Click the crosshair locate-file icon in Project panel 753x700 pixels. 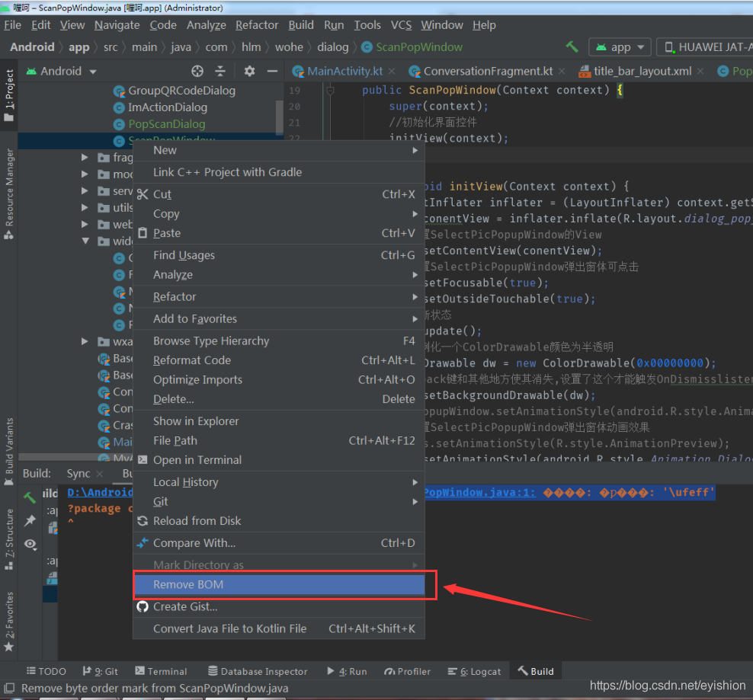point(197,71)
